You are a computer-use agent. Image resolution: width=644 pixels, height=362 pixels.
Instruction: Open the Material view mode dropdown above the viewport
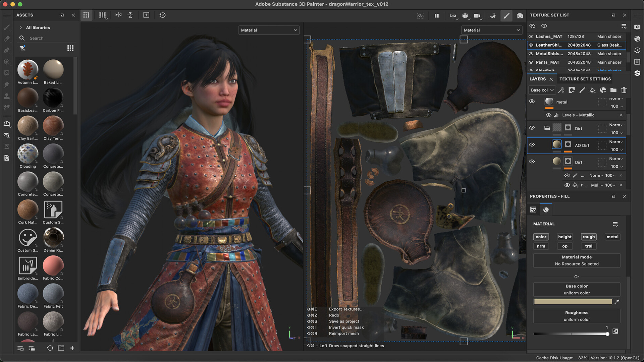pos(268,30)
